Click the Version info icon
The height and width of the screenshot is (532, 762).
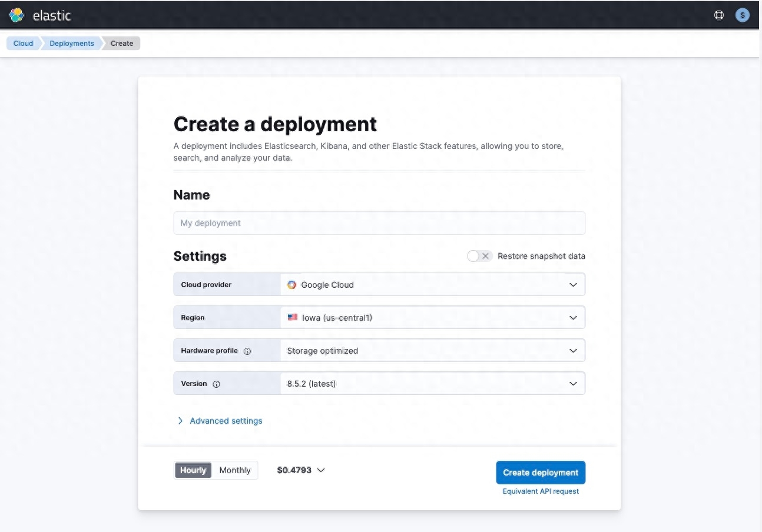pyautogui.click(x=216, y=384)
